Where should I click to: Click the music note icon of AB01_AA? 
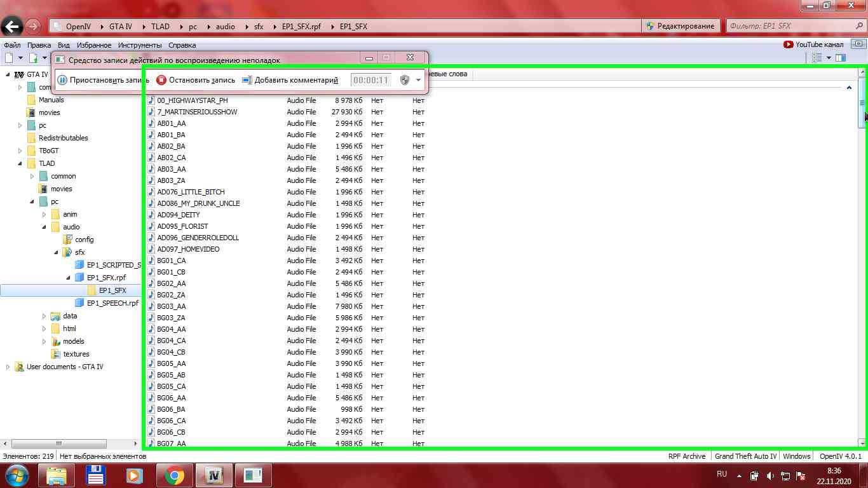151,123
